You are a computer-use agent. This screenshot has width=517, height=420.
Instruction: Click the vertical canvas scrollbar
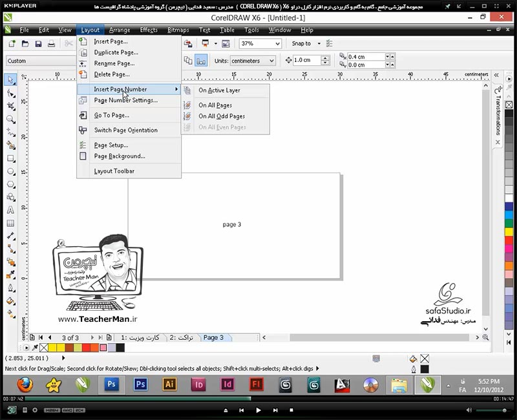click(486, 204)
